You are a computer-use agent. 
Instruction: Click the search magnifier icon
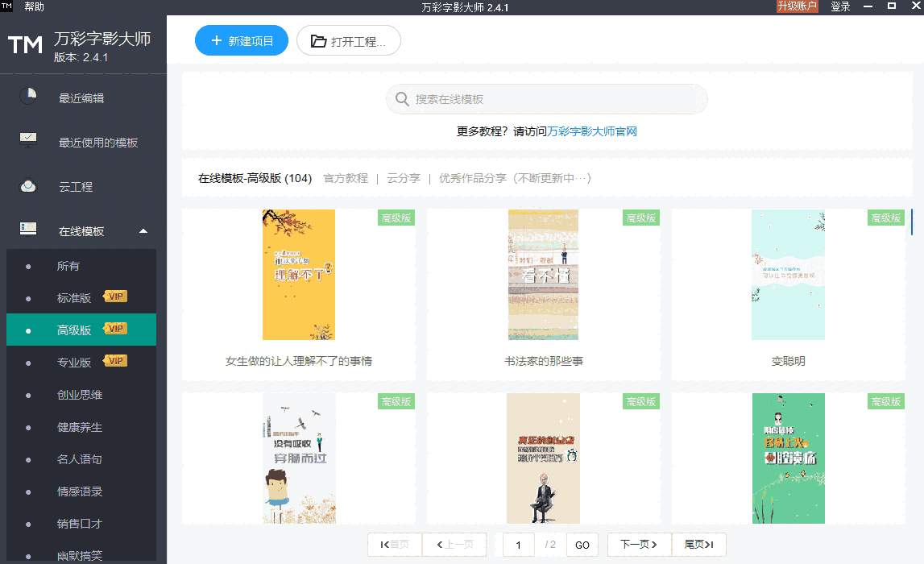coord(401,98)
